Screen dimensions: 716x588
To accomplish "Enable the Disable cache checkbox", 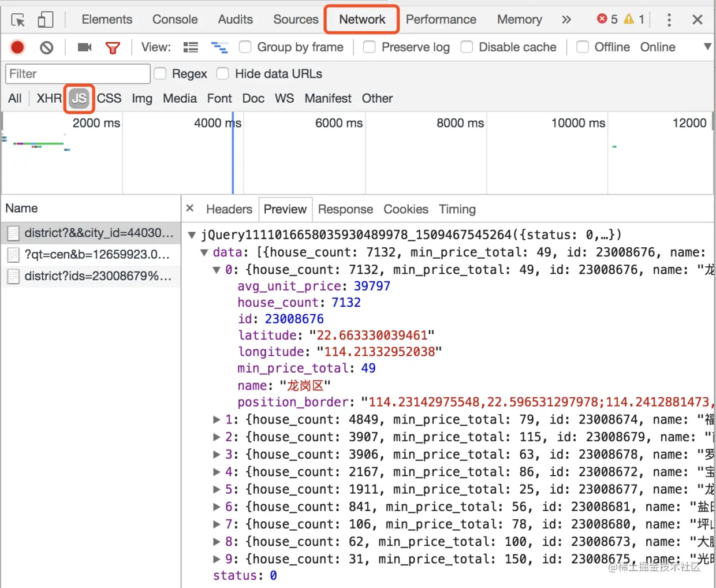I will coord(467,47).
